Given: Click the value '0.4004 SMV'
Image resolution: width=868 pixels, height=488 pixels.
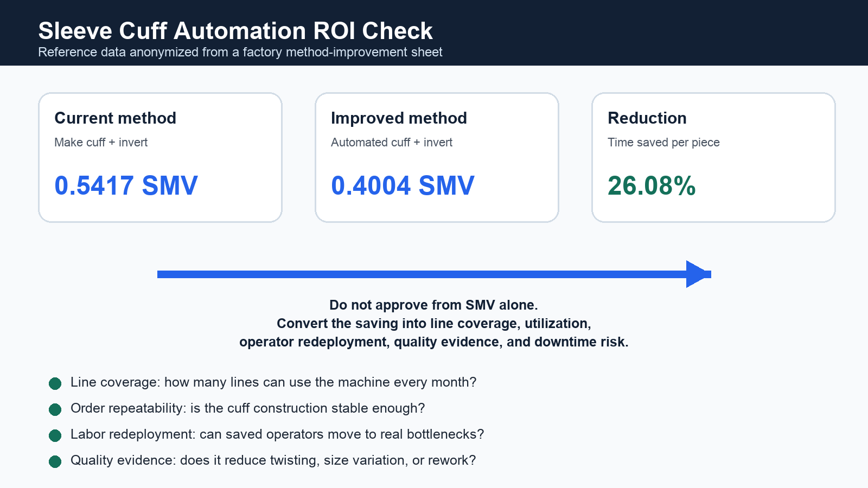Looking at the screenshot, I should 403,185.
